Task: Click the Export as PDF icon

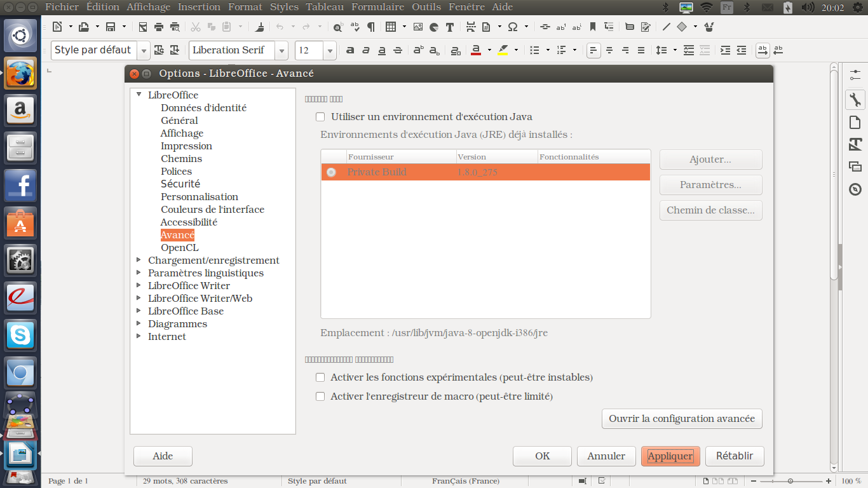Action: [142, 27]
